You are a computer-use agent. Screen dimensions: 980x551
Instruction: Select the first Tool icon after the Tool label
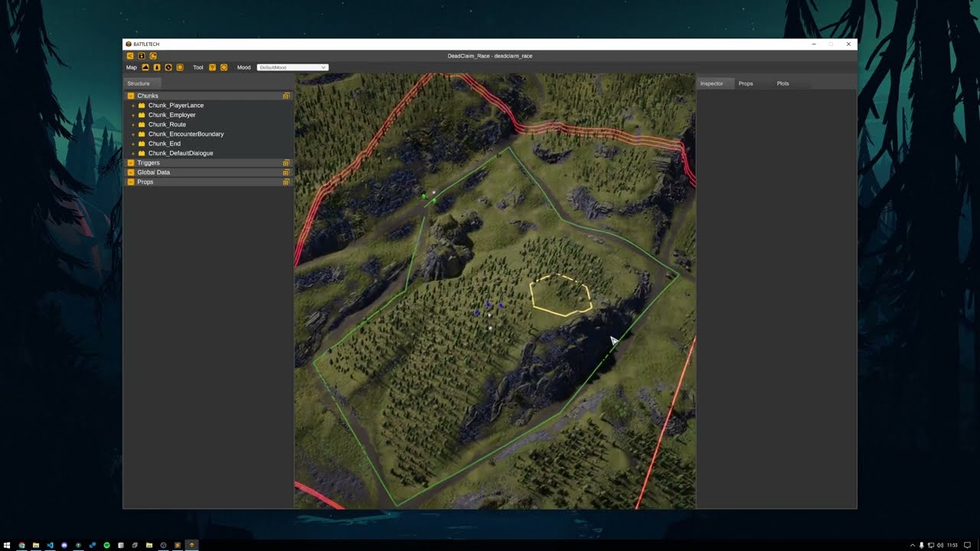pyautogui.click(x=212, y=67)
